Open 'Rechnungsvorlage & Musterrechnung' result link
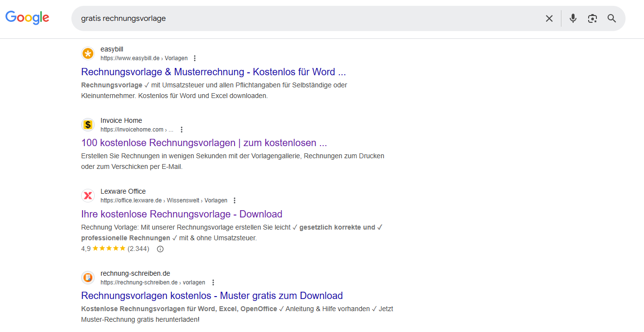This screenshot has height=332, width=644. pos(214,72)
